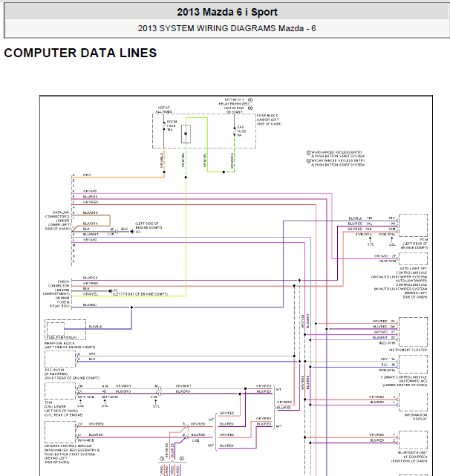Click the 'SAS FUSE 5A' label
This screenshot has width=450, height=476.
coord(241,131)
